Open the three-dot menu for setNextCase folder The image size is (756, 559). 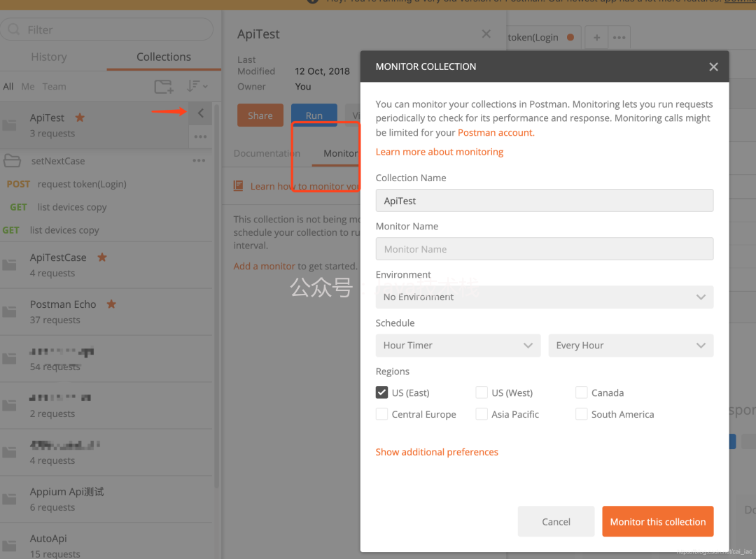click(199, 160)
